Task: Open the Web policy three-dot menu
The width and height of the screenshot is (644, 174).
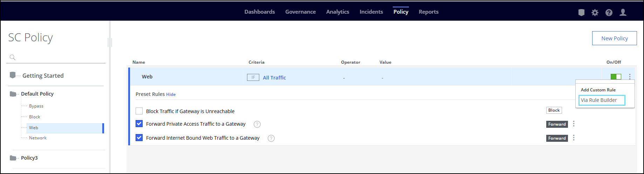Action: (x=630, y=77)
